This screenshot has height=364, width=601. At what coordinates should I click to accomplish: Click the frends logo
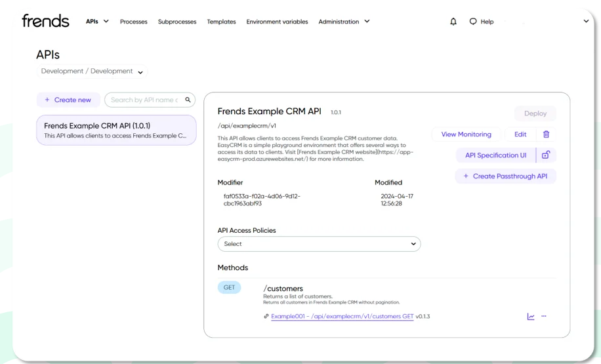pos(45,21)
